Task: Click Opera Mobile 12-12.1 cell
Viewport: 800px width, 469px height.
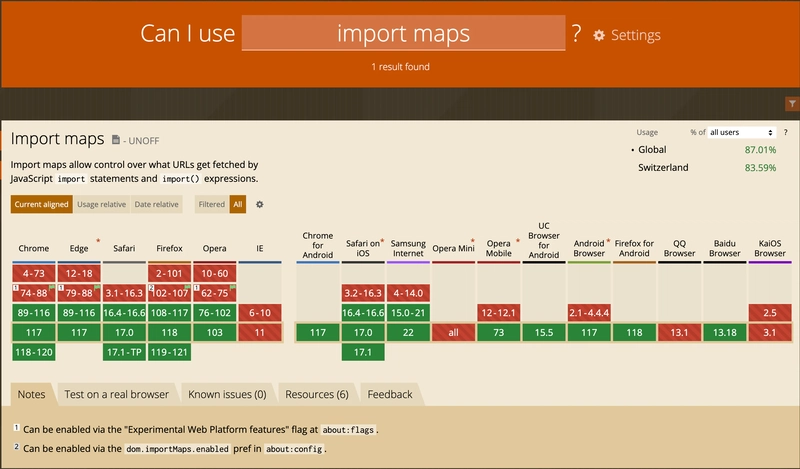Action: pos(498,313)
